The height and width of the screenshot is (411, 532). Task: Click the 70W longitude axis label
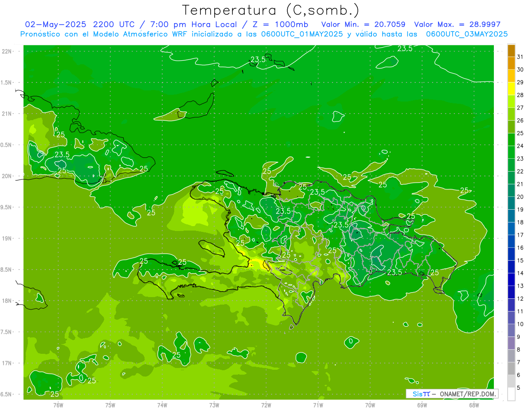click(370, 405)
